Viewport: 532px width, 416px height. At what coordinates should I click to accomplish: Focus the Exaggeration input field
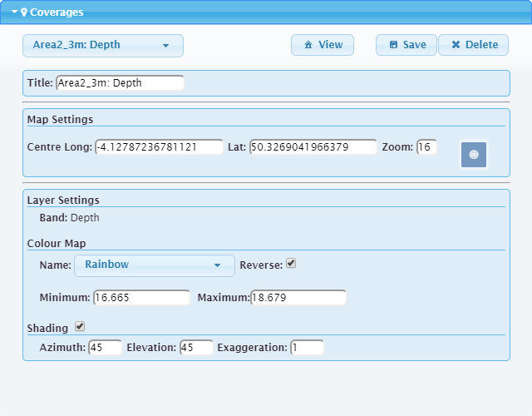point(307,348)
